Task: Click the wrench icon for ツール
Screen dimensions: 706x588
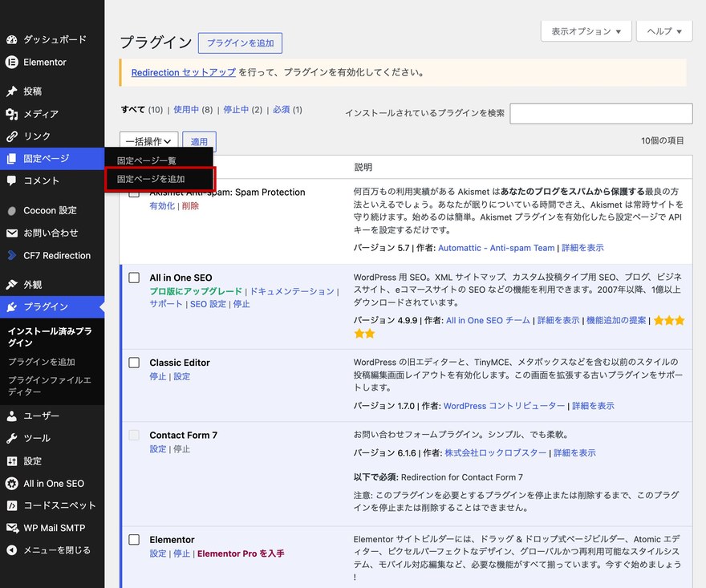Action: tap(12, 438)
